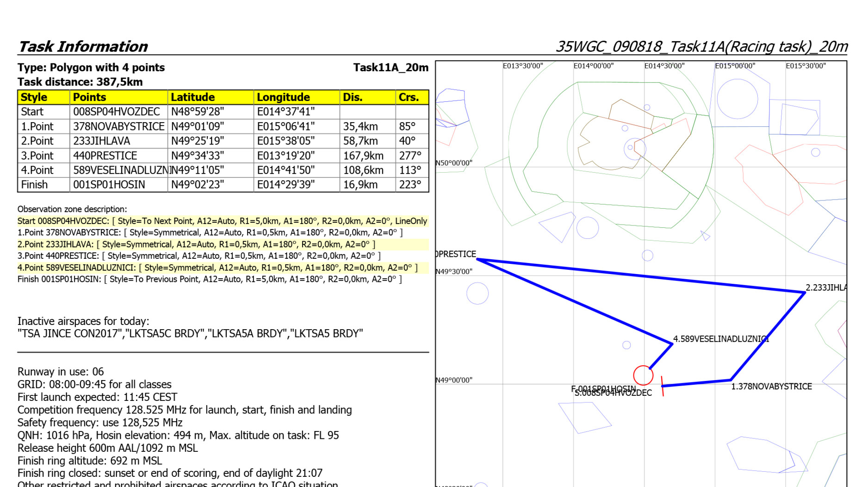Click the 1.378NOVABYSTRICE map label
The height and width of the screenshot is (487, 868).
click(x=771, y=387)
